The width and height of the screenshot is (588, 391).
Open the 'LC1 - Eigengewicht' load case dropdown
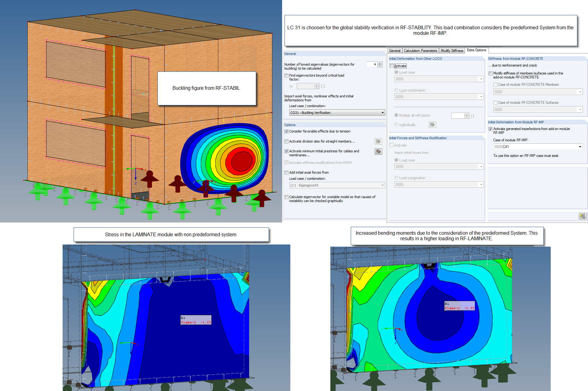coord(383,185)
